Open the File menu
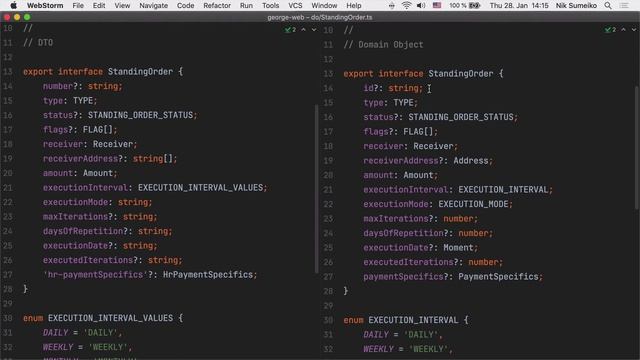The image size is (640, 360). tap(78, 6)
